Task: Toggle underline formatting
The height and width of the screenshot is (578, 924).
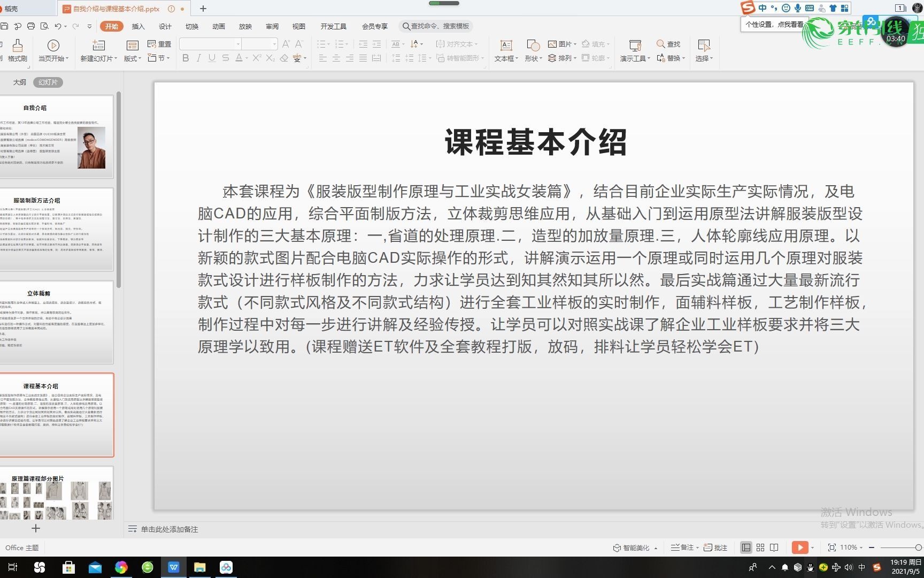Action: tap(212, 58)
